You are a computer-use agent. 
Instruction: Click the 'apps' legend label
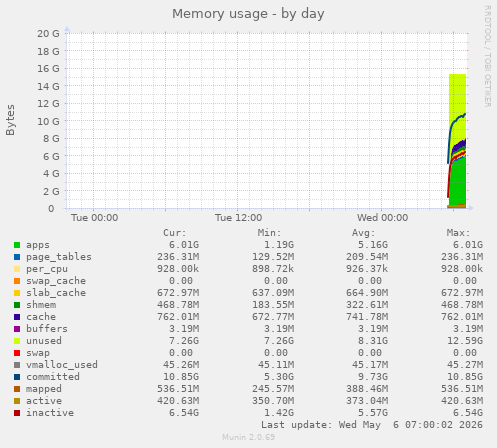click(38, 245)
